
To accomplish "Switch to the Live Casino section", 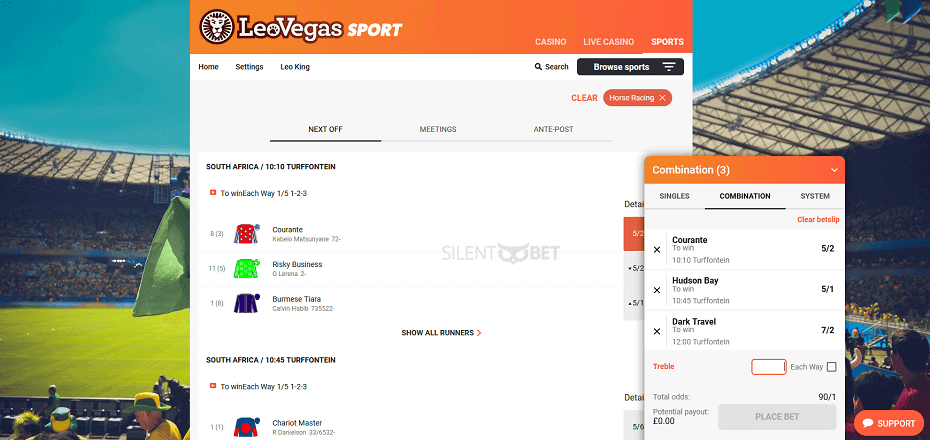I will (609, 42).
